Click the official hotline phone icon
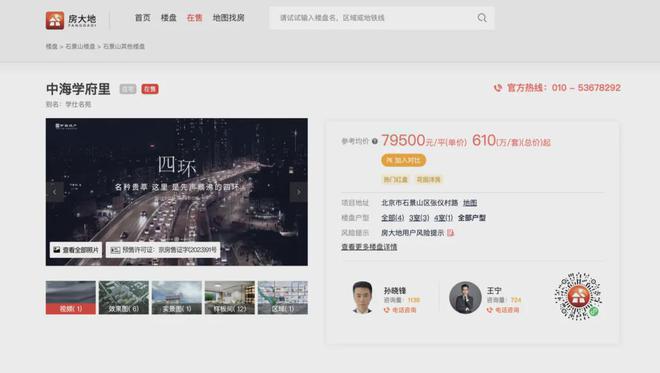The width and height of the screenshot is (660, 373). pyautogui.click(x=498, y=88)
